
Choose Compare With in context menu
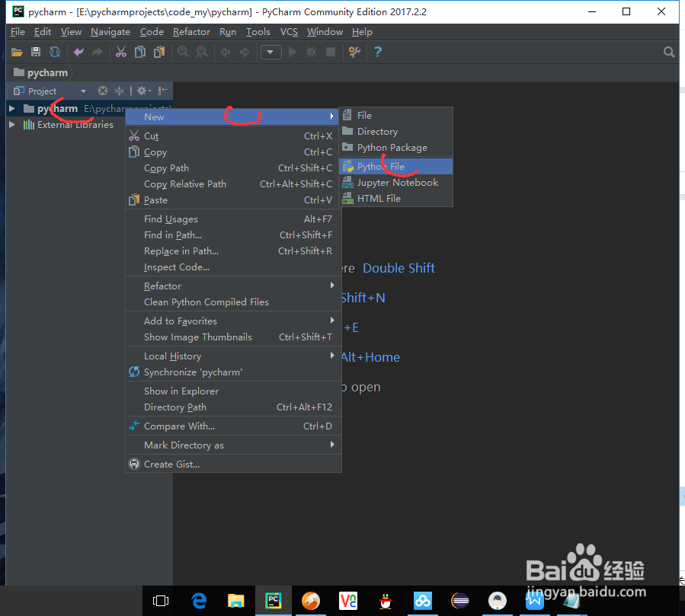point(233,426)
